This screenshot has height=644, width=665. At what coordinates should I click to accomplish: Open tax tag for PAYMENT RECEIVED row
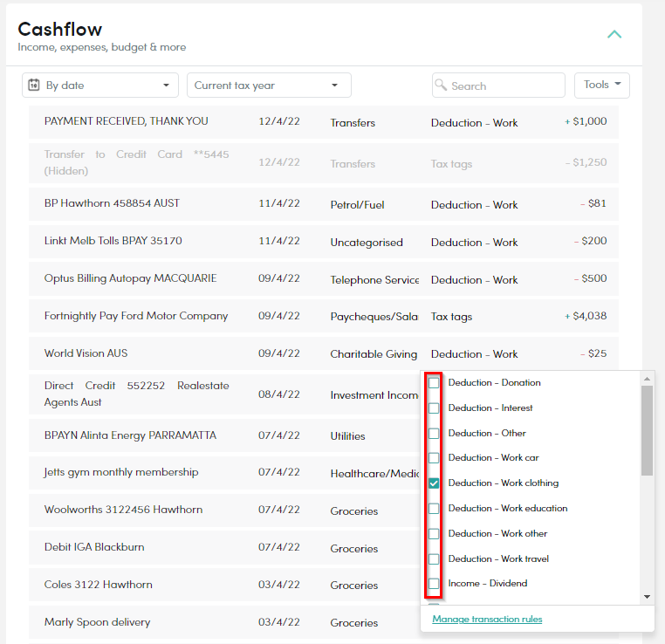(x=474, y=123)
